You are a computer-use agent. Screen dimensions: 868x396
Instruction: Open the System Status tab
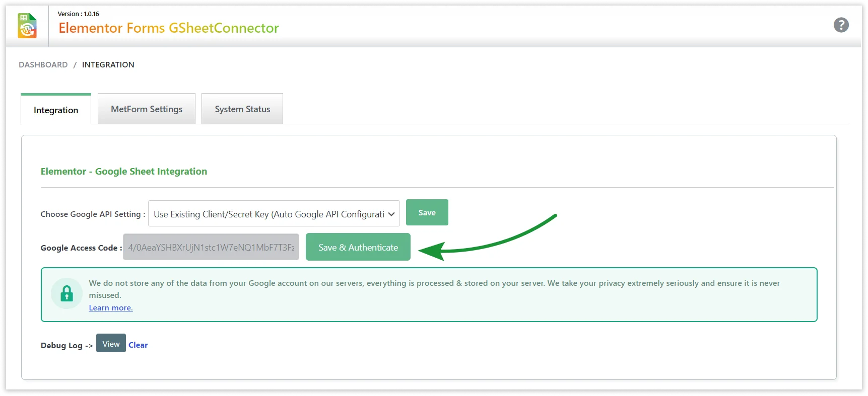click(242, 109)
